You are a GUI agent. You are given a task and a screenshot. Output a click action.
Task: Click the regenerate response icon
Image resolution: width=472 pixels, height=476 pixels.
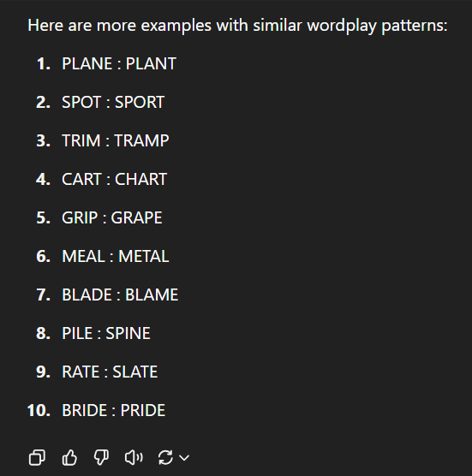165,457
